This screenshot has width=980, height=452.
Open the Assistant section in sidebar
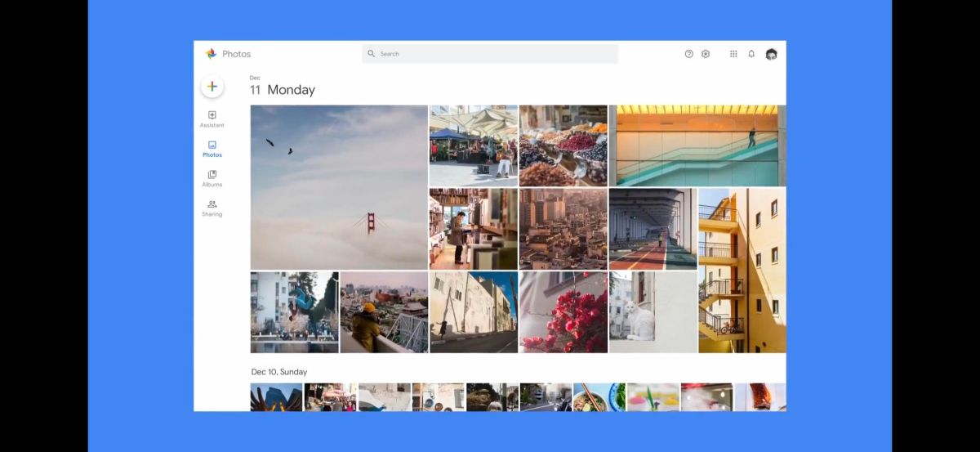click(x=212, y=119)
